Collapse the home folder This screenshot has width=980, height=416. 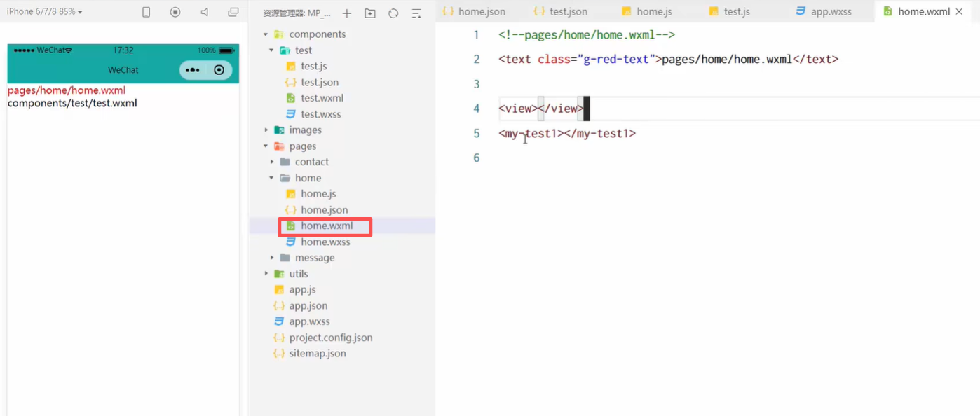pos(272,178)
